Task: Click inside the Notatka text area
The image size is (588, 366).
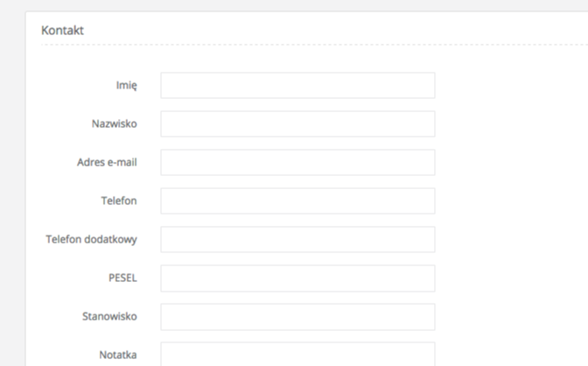Action: [x=297, y=354]
